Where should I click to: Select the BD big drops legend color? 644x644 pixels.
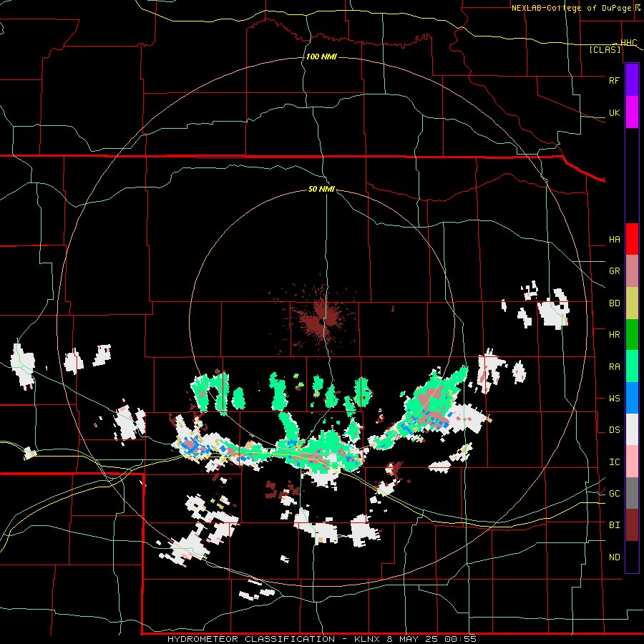[632, 303]
